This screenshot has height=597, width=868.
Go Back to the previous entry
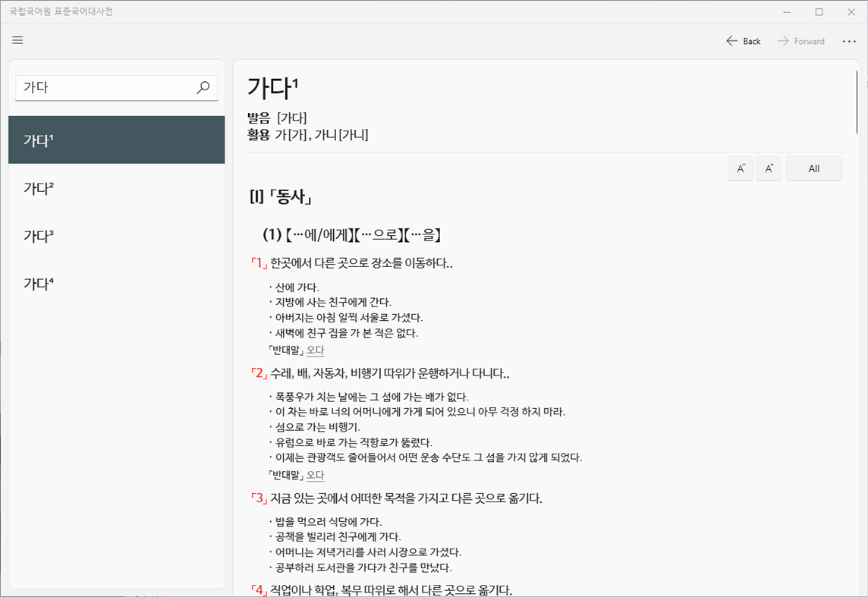(742, 41)
